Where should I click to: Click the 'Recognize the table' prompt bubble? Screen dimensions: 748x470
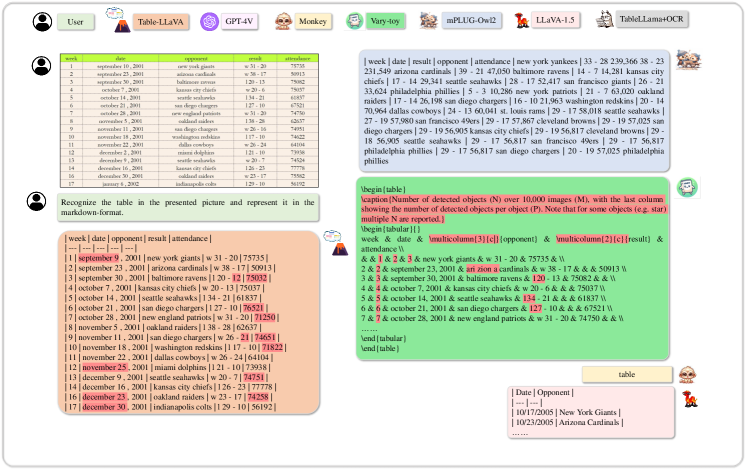188,207
